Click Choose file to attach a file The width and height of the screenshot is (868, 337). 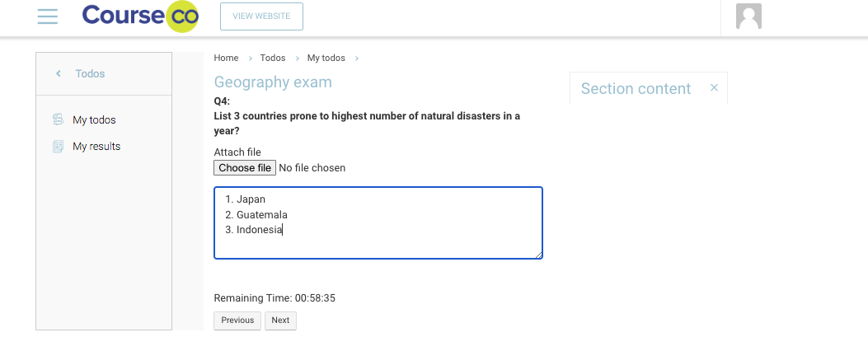click(245, 168)
